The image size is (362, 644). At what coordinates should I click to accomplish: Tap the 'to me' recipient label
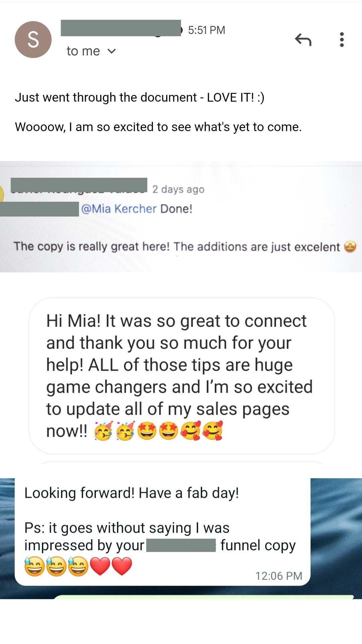click(x=83, y=51)
